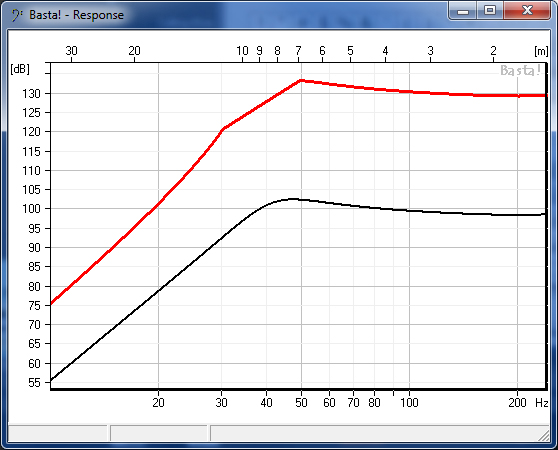Click the 2 m wavelength label on top axis
Screen dimensions: 558x450
click(493, 51)
